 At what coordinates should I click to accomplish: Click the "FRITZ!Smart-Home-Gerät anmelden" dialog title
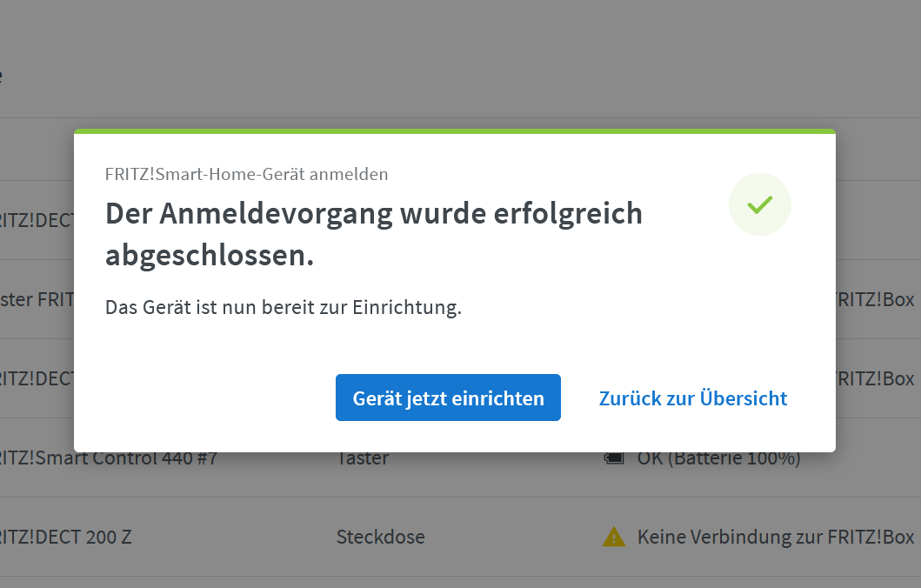[x=246, y=174]
